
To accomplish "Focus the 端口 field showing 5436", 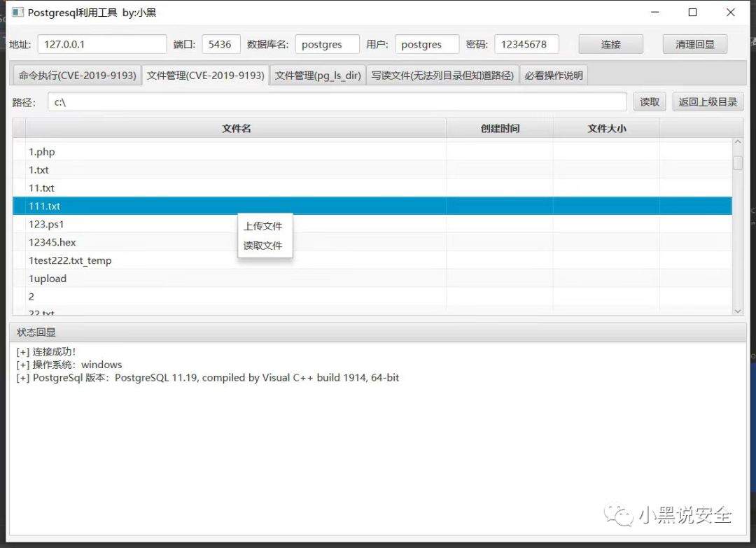I will tap(220, 44).
